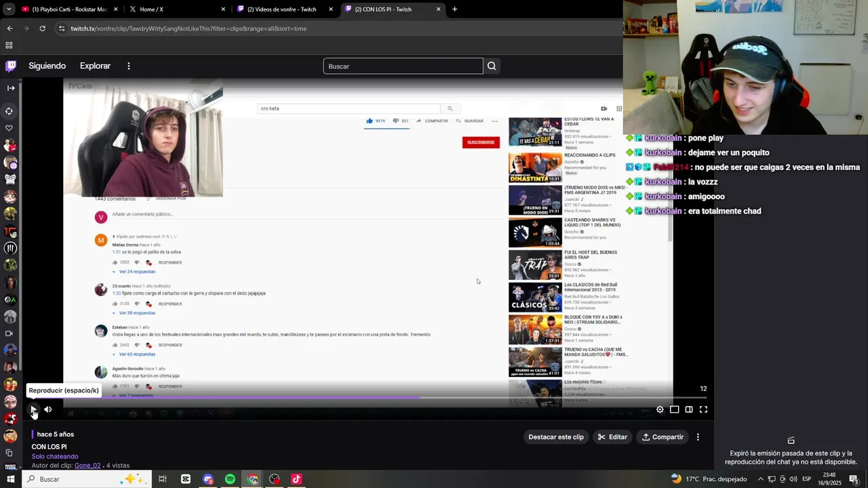Viewport: 868px width, 488px height.
Task: Open the Siguiendo tab
Action: click(47, 66)
